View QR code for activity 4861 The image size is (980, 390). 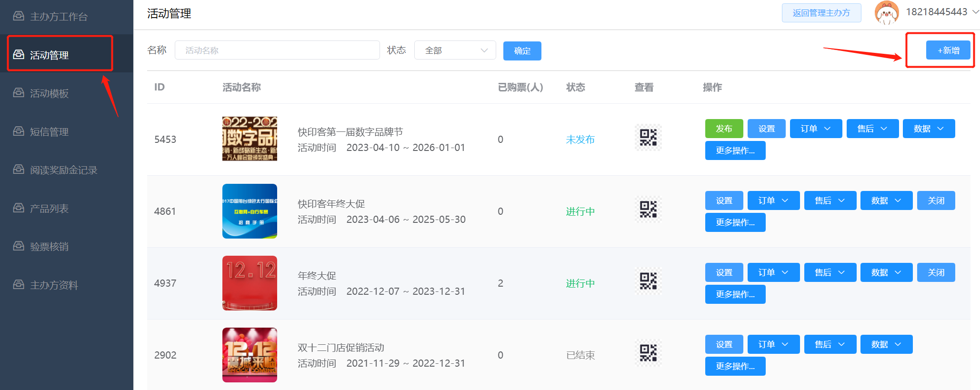[648, 210]
